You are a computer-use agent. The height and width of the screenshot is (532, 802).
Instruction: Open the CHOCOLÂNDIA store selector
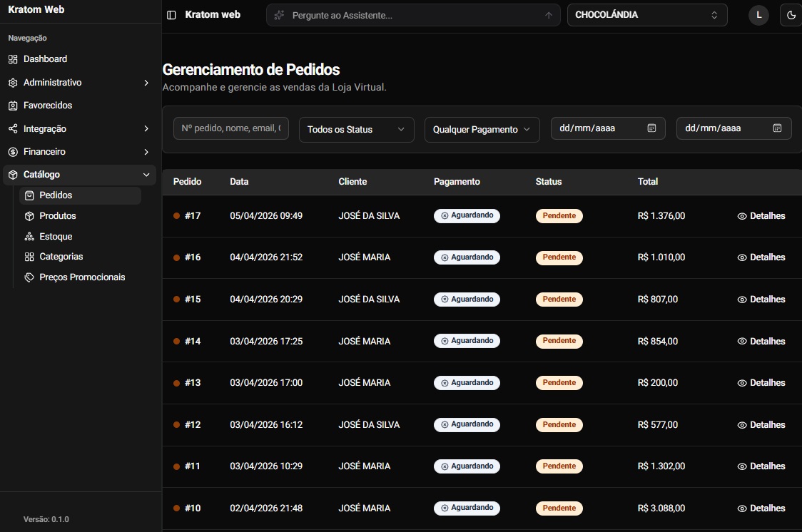coord(646,15)
